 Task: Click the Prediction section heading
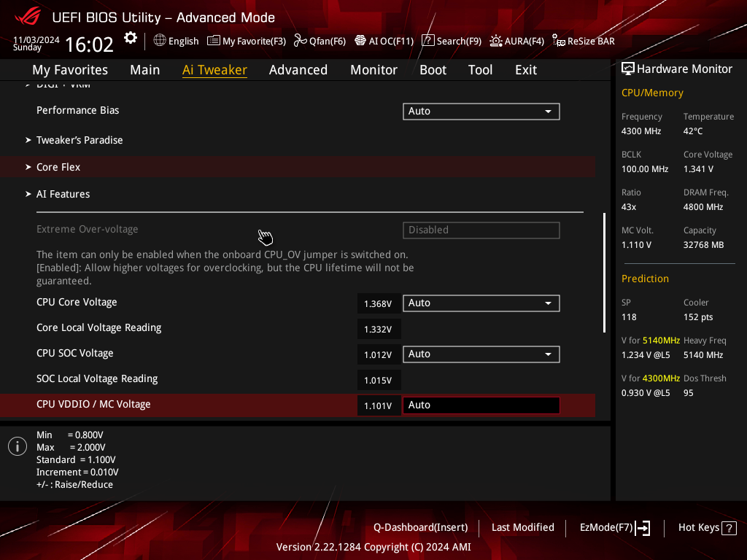[645, 279]
